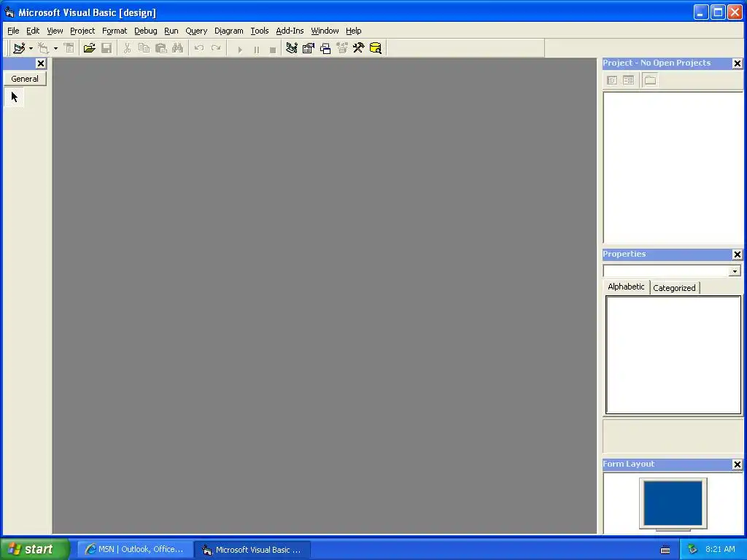Click the Start (run) play button

pyautogui.click(x=240, y=49)
